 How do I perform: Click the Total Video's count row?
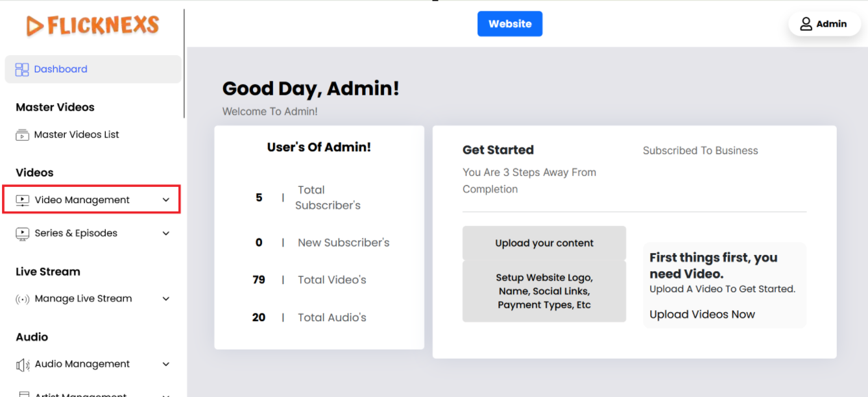[x=311, y=280]
